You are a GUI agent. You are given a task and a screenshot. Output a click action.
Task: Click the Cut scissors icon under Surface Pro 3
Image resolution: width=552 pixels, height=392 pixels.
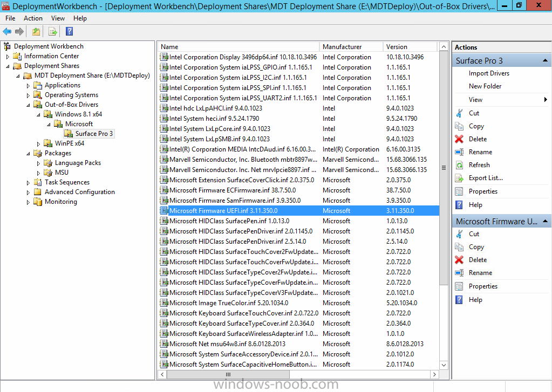pyautogui.click(x=459, y=113)
